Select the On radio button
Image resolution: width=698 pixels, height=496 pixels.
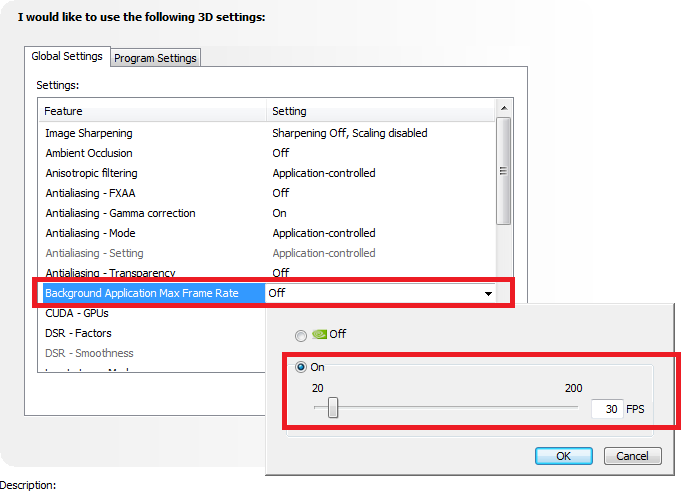301,367
